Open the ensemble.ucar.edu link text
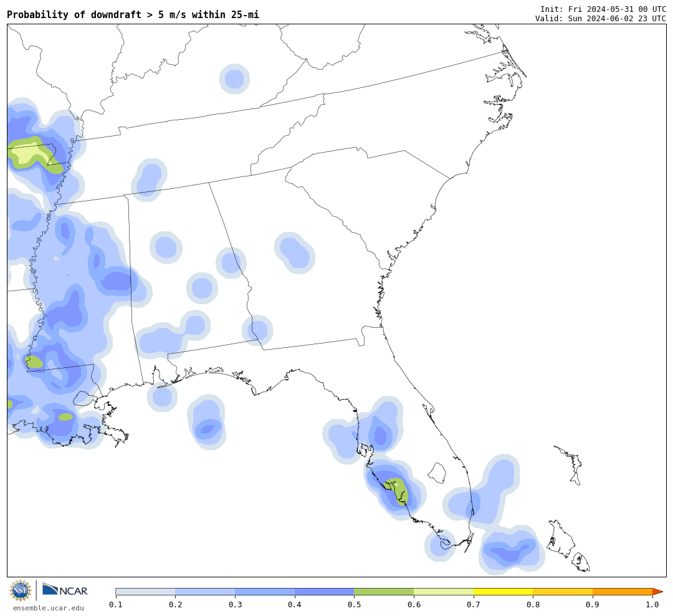The height and width of the screenshot is (616, 673). pos(49,608)
